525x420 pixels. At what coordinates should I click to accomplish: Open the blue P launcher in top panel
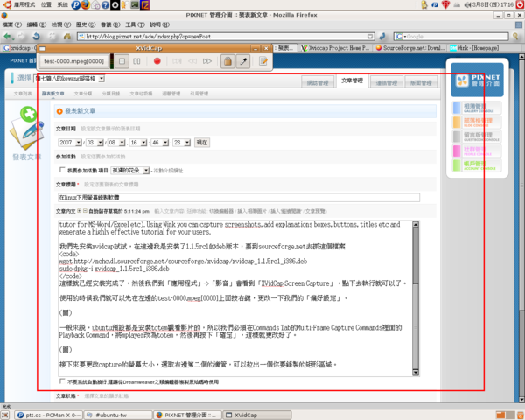click(x=76, y=4)
